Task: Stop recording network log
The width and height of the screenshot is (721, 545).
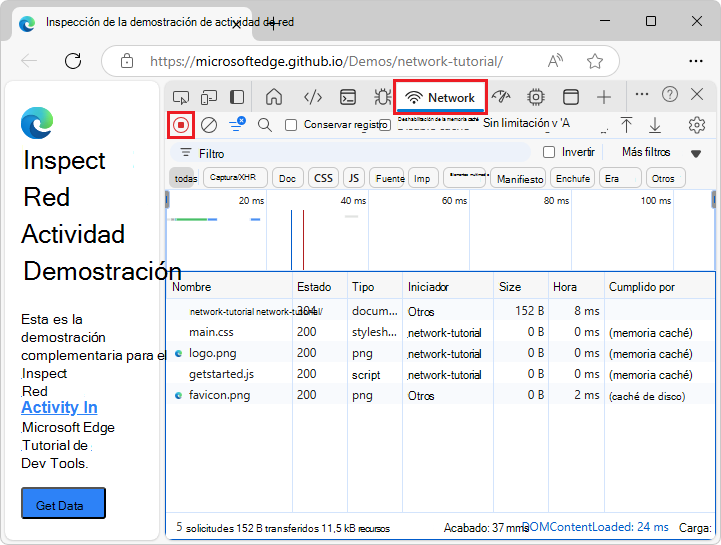Action: click(x=181, y=125)
